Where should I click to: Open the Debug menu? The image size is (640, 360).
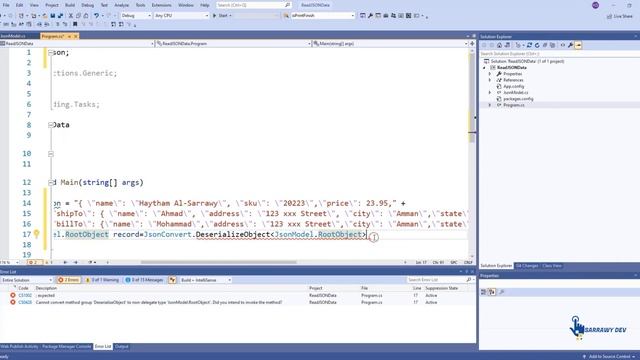tap(87, 5)
